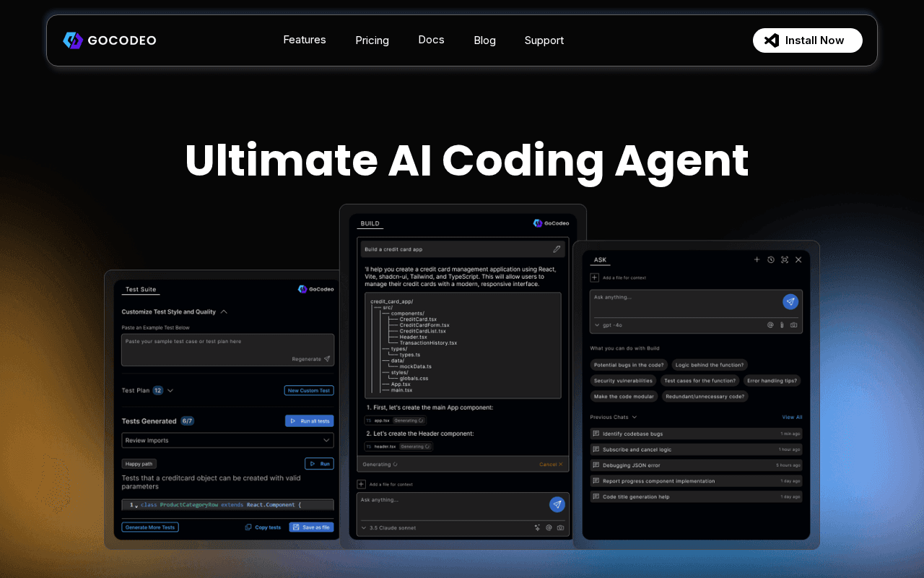Screen dimensions: 924x578
Task: Open the Review Imports dropdown
Action: (227, 440)
